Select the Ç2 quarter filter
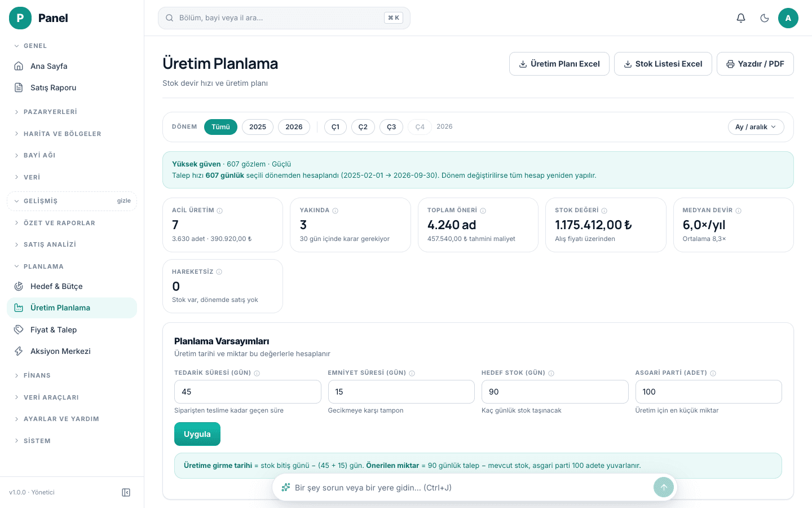 (x=363, y=127)
